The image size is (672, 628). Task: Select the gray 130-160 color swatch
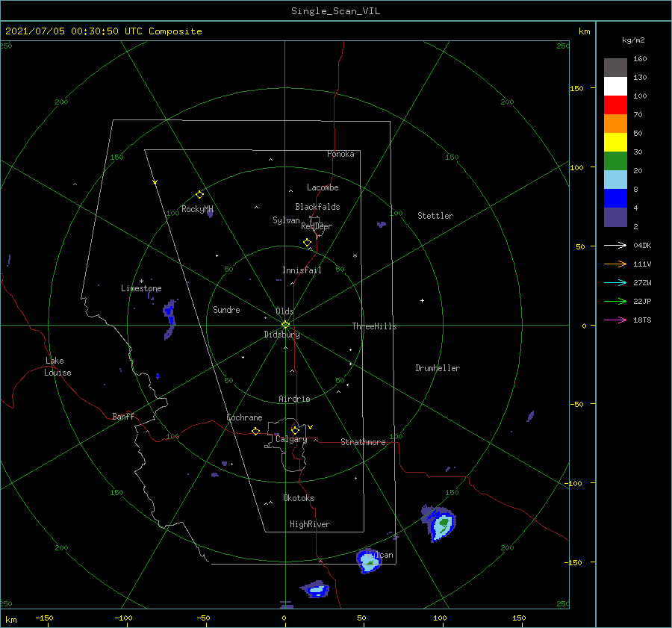615,67
